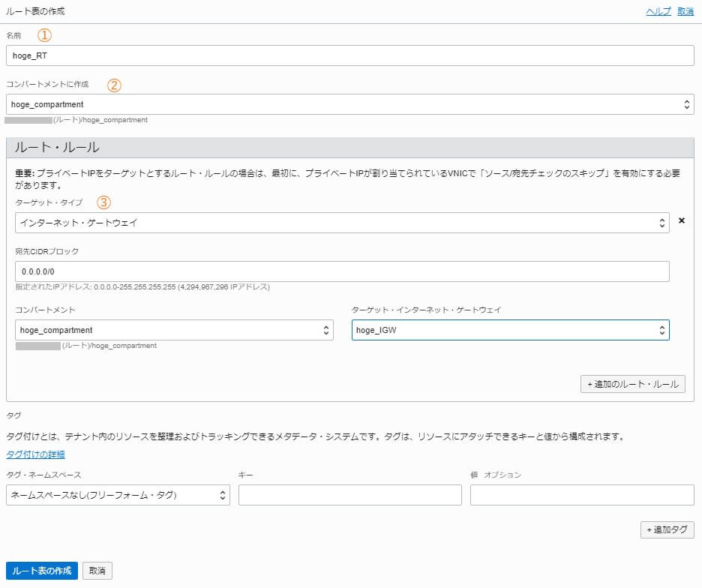The height and width of the screenshot is (588, 702).
Task: Click the +追加のルート・ルール button
Action: coord(632,384)
